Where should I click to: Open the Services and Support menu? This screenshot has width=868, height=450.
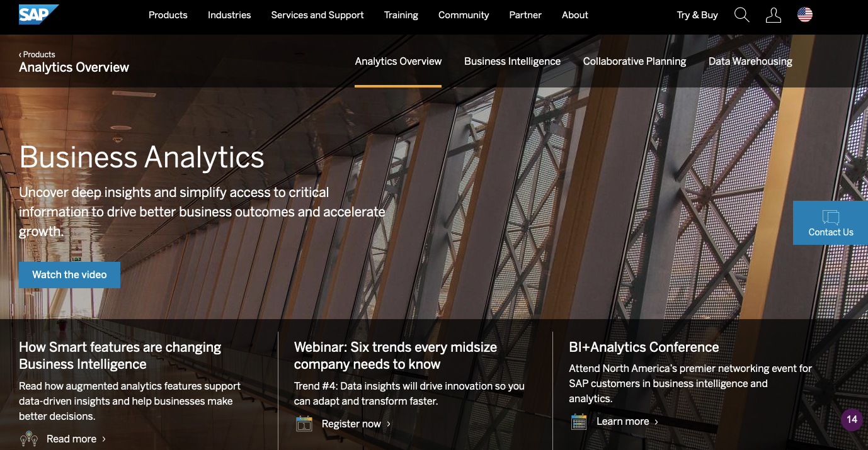point(317,14)
